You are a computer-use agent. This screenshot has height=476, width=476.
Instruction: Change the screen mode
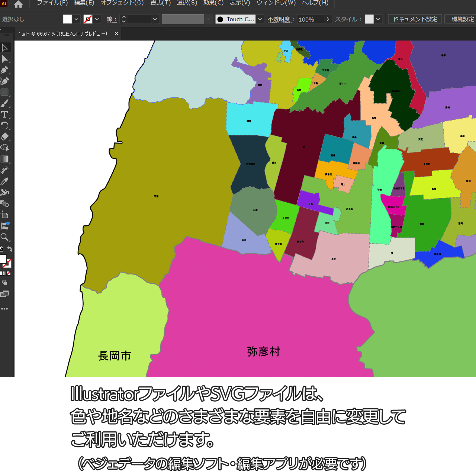point(4,294)
